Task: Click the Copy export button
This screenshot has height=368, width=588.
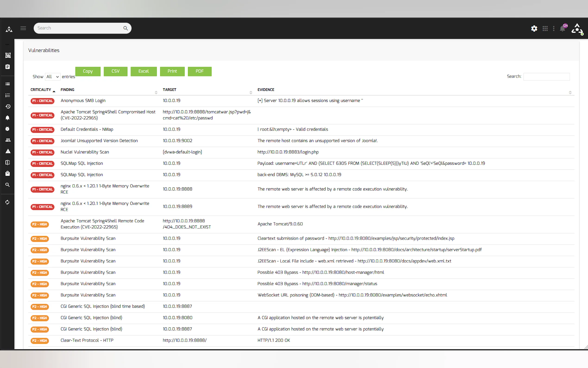Action: tap(88, 71)
